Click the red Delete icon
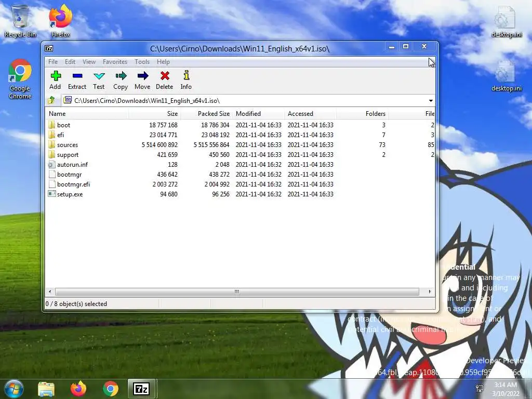Image resolution: width=532 pixels, height=399 pixels. pos(165,76)
